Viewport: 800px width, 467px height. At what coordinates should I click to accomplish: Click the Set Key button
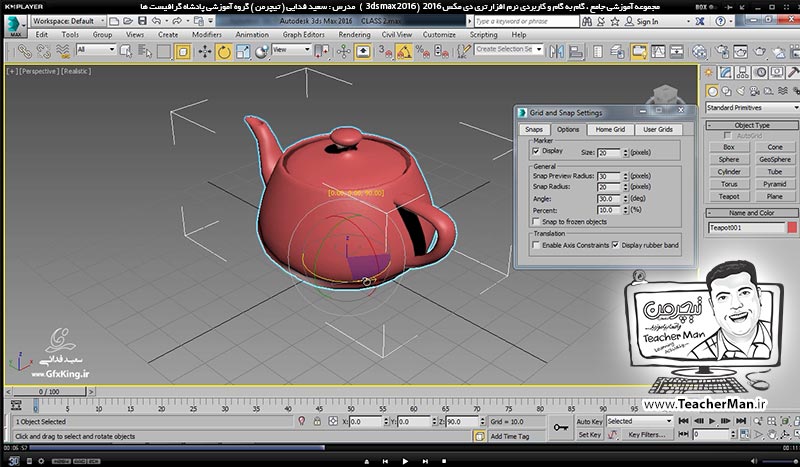[589, 435]
